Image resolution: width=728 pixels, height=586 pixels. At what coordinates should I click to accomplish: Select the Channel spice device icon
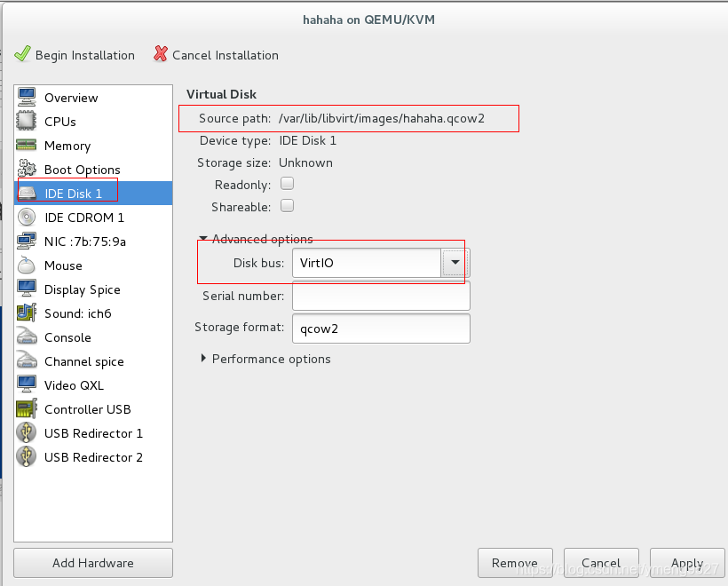[x=27, y=360]
